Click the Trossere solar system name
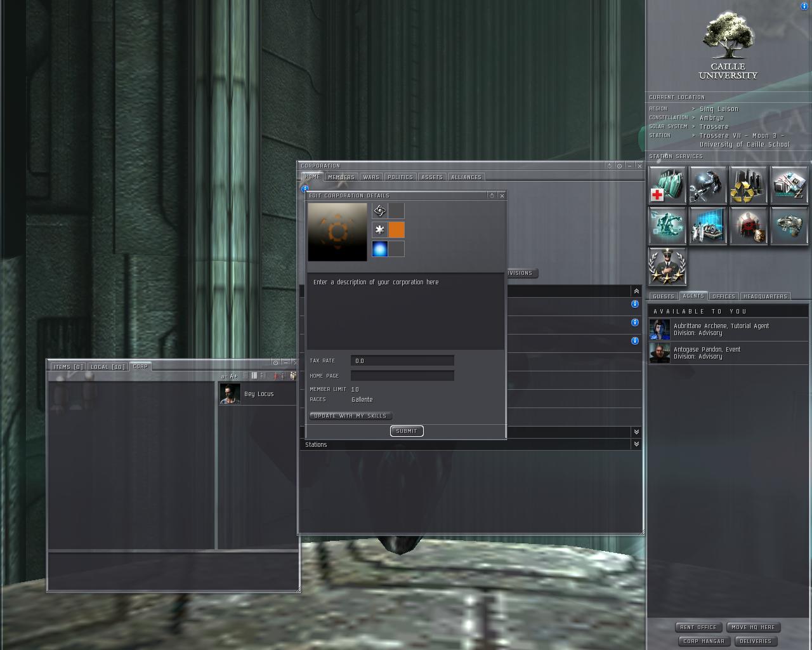This screenshot has height=650, width=812. pyautogui.click(x=714, y=127)
